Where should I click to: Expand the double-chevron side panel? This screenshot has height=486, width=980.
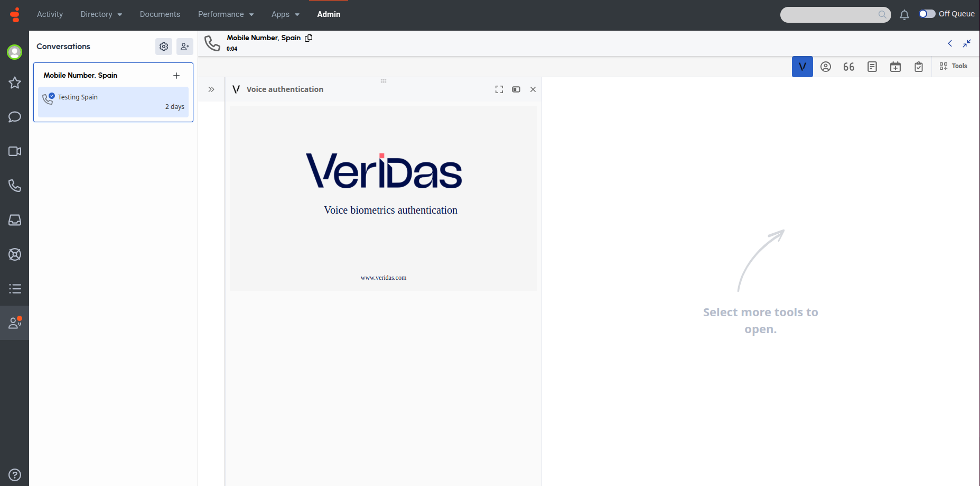click(211, 89)
